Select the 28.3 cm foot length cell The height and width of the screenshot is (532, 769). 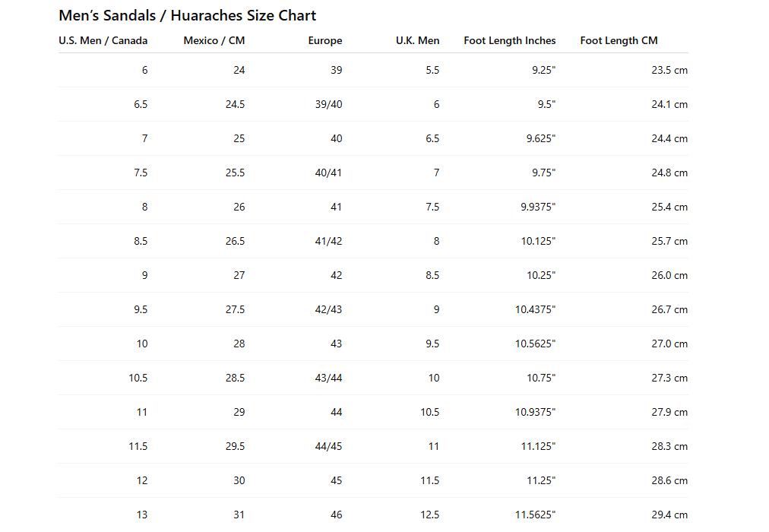pyautogui.click(x=669, y=446)
